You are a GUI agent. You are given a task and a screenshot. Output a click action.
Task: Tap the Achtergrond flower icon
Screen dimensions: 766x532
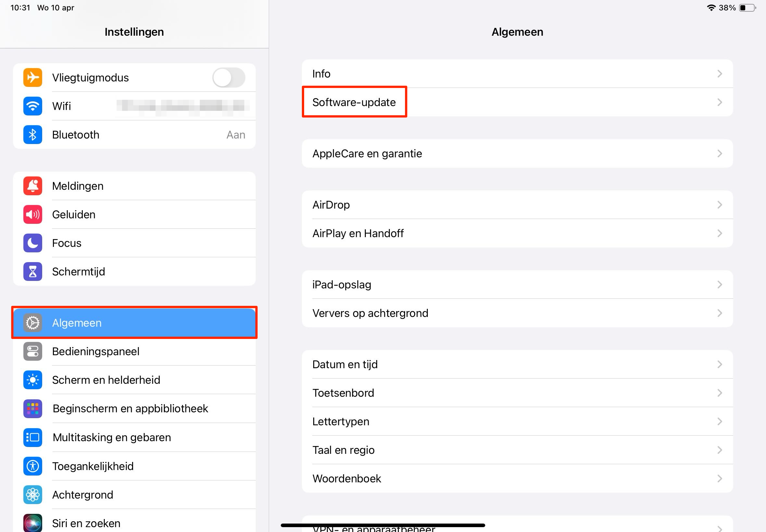pyautogui.click(x=33, y=495)
